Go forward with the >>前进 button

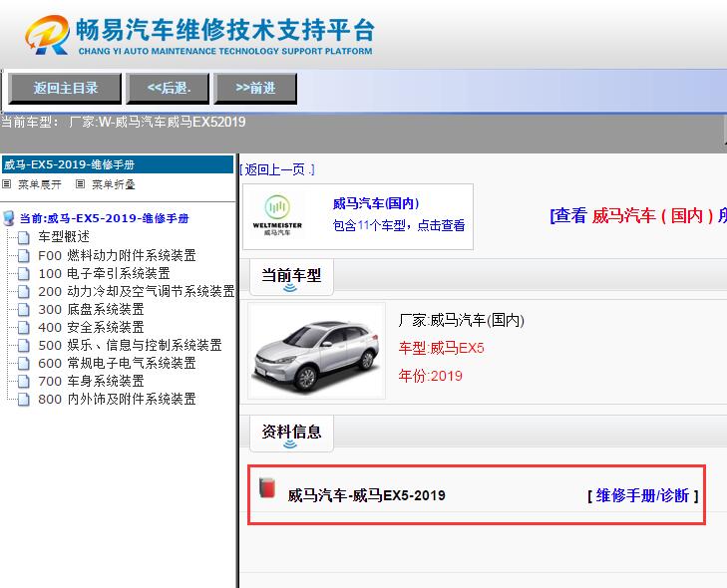tap(255, 88)
